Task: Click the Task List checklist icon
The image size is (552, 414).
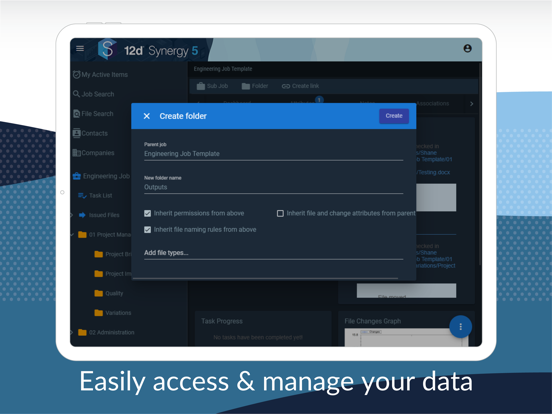Action: (82, 195)
